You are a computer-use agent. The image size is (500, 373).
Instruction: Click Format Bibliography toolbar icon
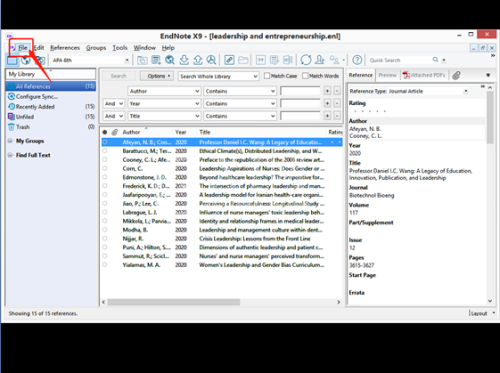click(x=274, y=60)
